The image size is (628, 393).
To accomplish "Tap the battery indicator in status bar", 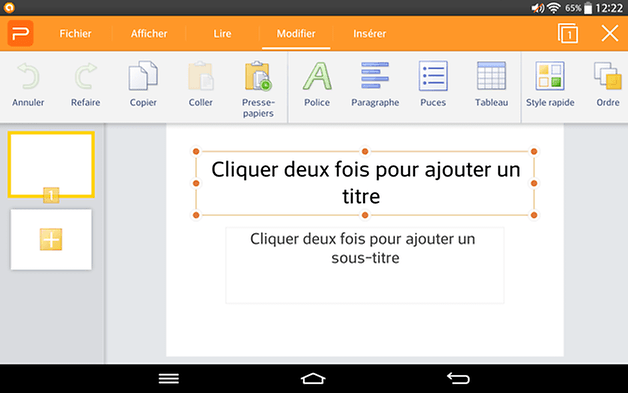I will tap(588, 8).
